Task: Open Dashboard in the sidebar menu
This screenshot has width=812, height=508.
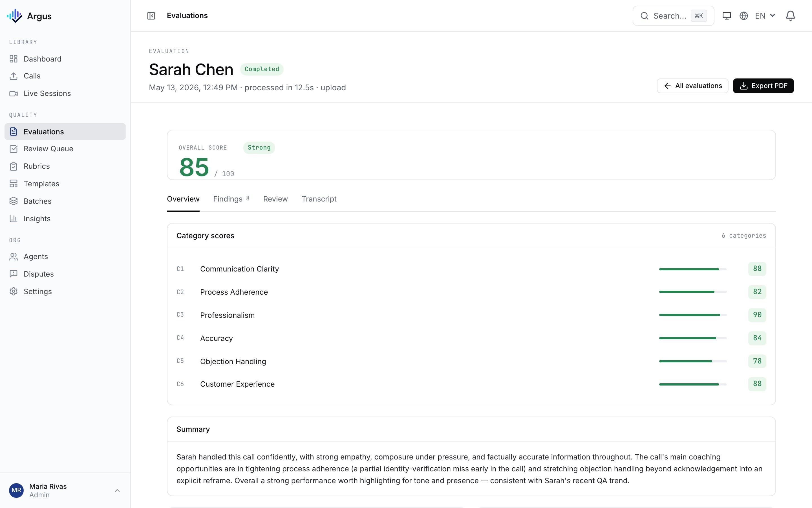Action: click(65, 59)
